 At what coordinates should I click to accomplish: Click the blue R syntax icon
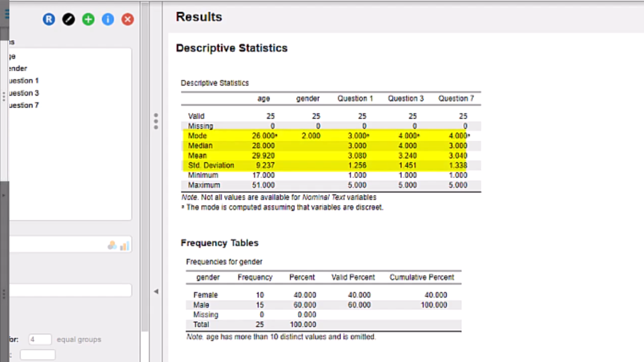[x=49, y=19]
